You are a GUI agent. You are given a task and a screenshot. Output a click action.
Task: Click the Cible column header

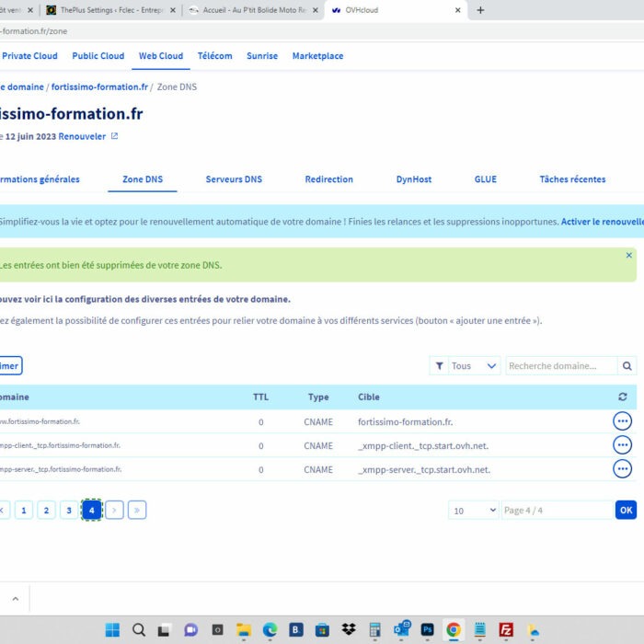point(369,397)
